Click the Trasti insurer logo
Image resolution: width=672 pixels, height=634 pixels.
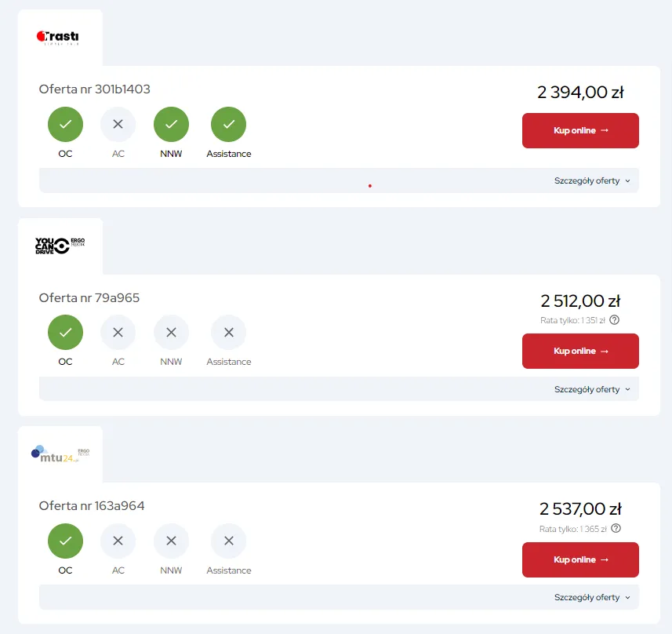[x=57, y=38]
